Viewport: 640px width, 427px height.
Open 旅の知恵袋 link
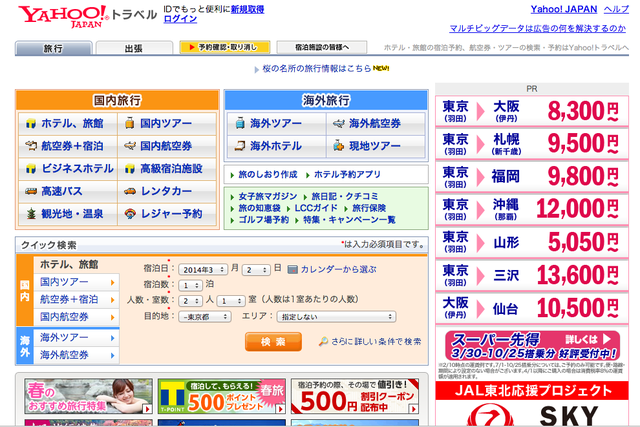pos(259,208)
